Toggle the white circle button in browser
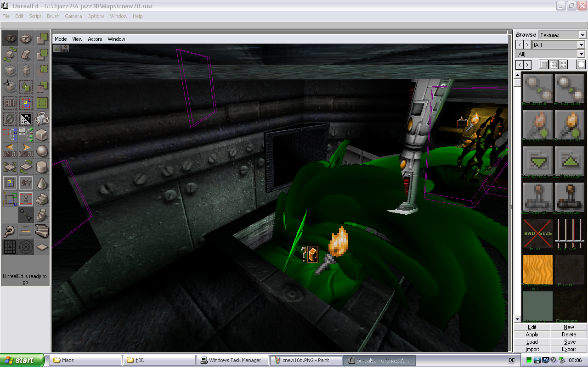Image resolution: width=588 pixels, height=368 pixels. [x=581, y=65]
